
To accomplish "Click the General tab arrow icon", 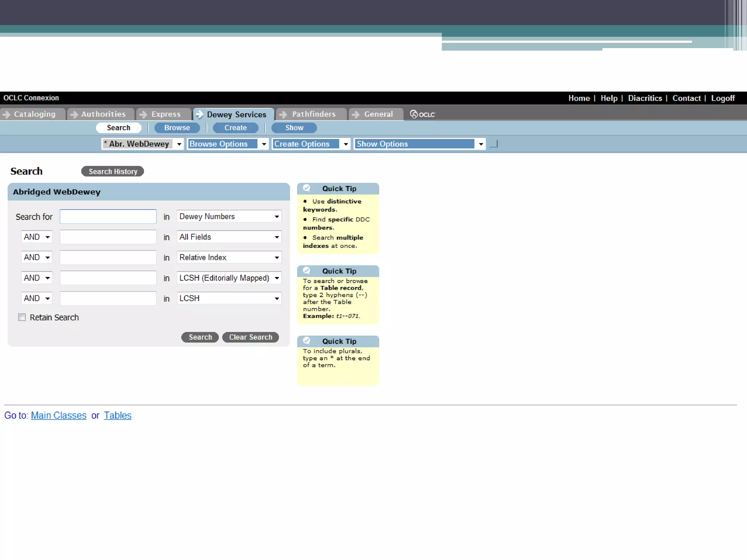I will [356, 114].
